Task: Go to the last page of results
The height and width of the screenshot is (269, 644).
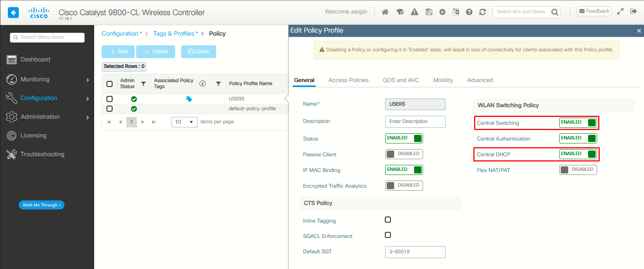Action: (154, 122)
